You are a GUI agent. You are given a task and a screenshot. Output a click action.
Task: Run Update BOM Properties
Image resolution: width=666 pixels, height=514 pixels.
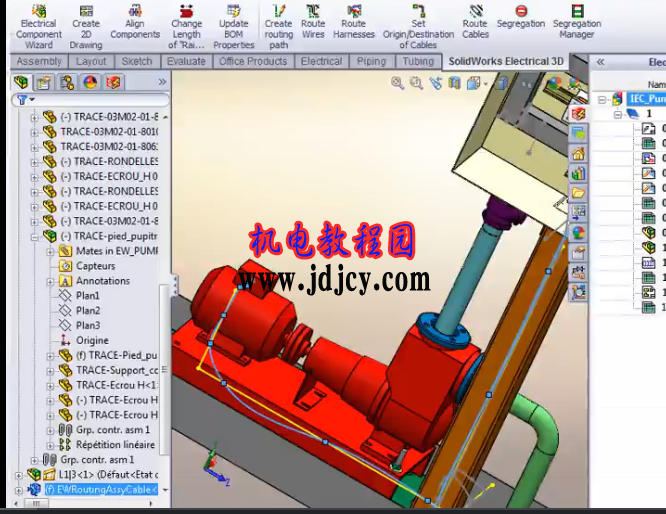point(234,26)
